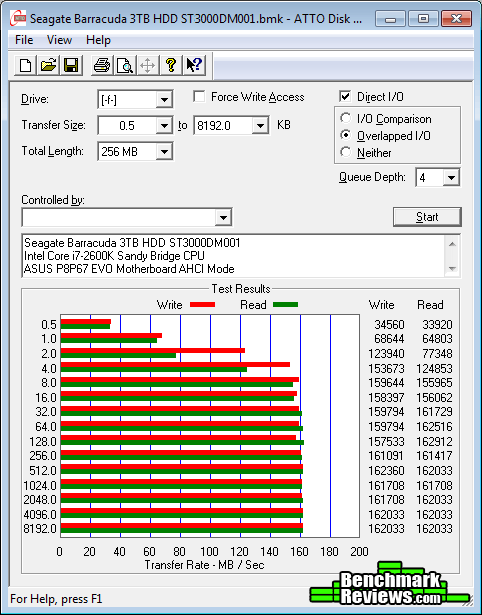Open the Queue Depth dropdown
The image size is (482, 615).
point(451,178)
